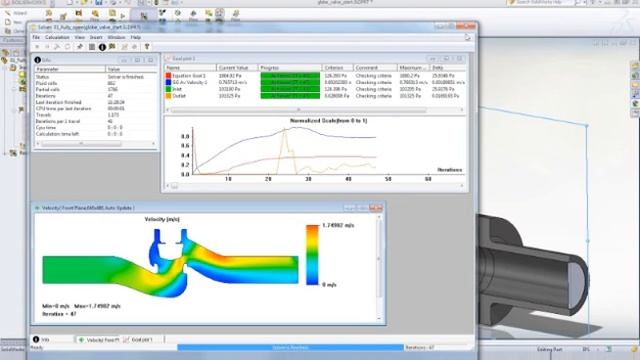
Task: Click the Velocity plot scrollbar down arrow
Action: [x=379, y=319]
